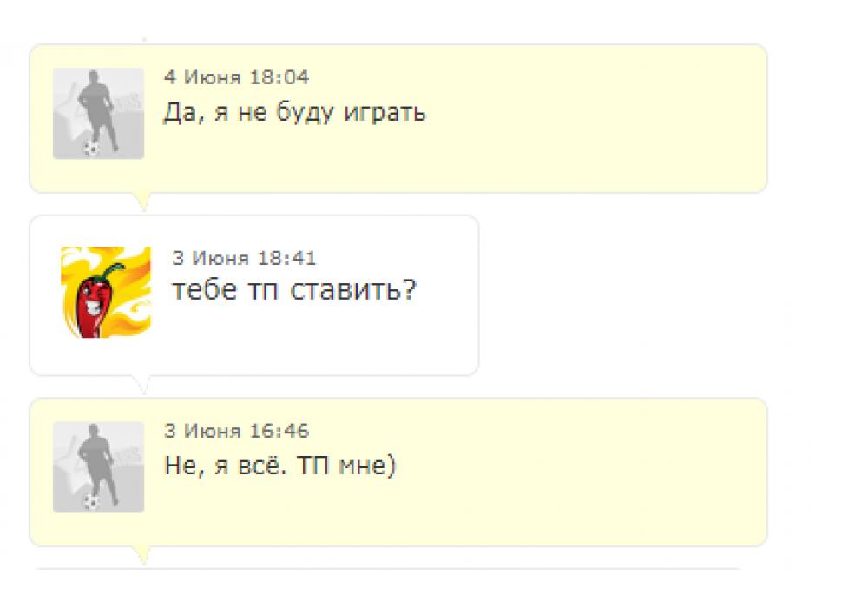
Task: Click the tail pointer under the top yellow bubble
Action: tap(143, 202)
